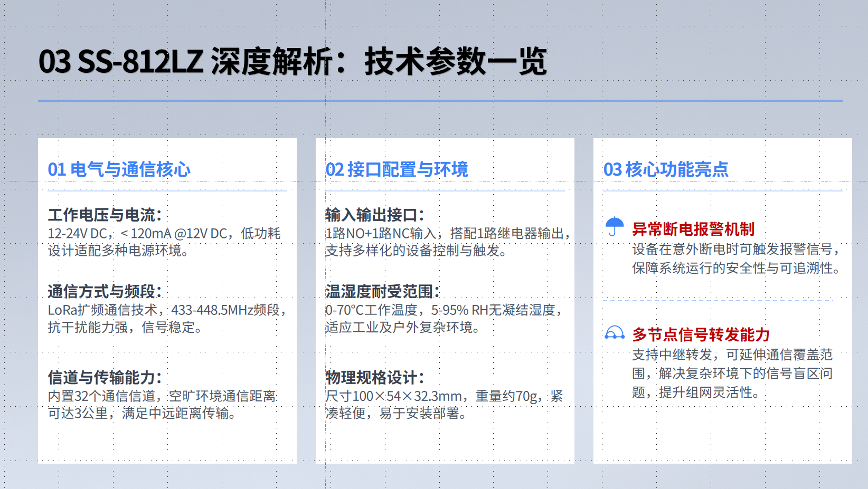Click the text LoRa扩频通信技术 433-448.5MHz频段
The height and width of the screenshot is (489, 868).
(x=164, y=310)
